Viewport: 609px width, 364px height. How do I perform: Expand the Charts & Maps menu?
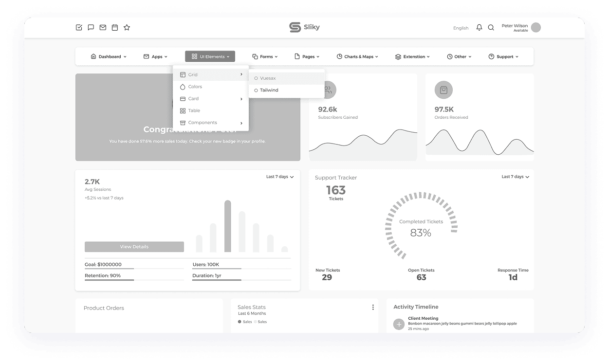357,56
